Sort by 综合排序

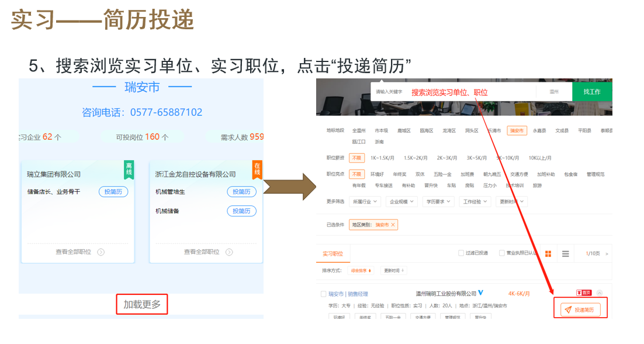pyautogui.click(x=361, y=270)
